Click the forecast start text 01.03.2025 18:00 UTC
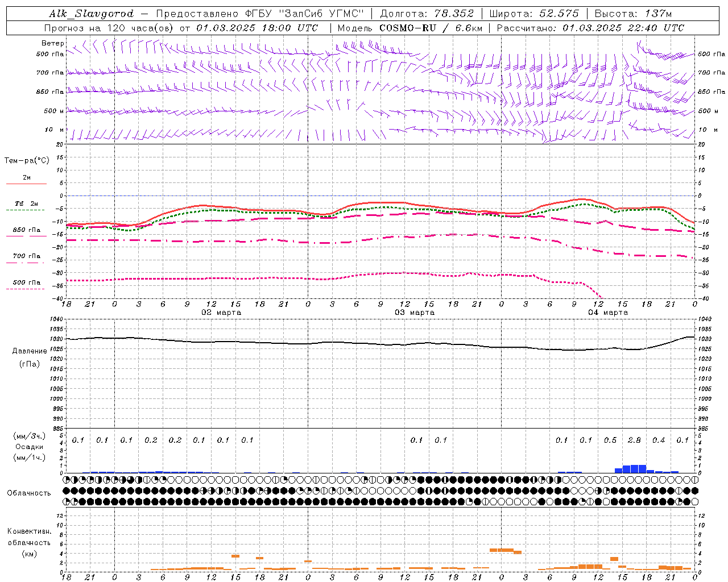Viewport: 728px width, 582px height. [x=258, y=28]
